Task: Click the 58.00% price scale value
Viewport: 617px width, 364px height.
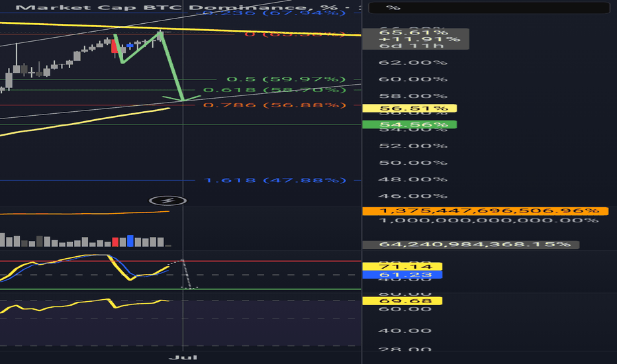Action: point(413,96)
